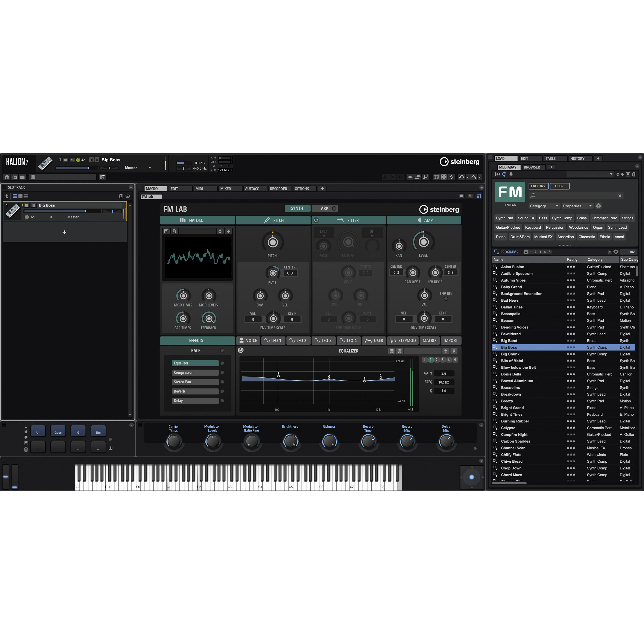Open the Category filter dropdown in MediaBay
Screen dimensions: 644x644
tap(544, 206)
